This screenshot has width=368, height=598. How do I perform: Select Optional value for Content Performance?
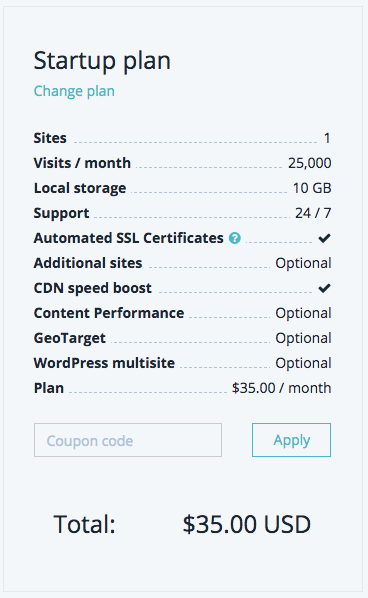coord(303,313)
